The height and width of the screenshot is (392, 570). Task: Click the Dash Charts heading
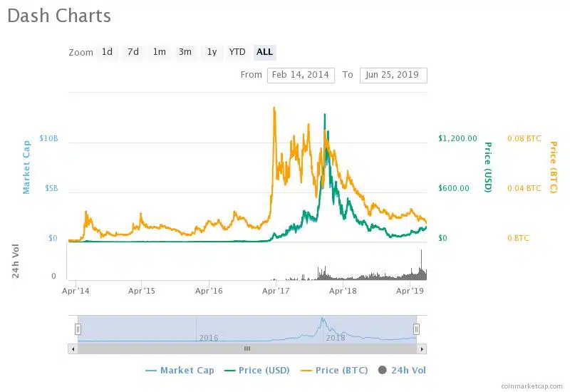coord(59,16)
